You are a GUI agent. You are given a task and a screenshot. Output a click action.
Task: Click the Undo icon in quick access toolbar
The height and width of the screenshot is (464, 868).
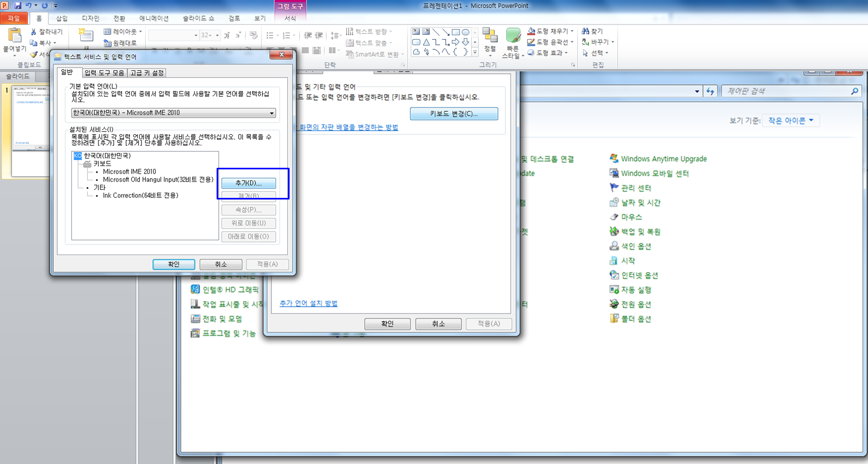point(29,5)
